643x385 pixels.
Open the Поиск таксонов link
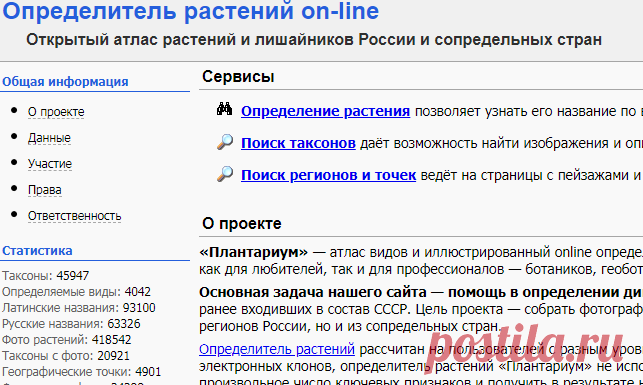pyautogui.click(x=298, y=143)
